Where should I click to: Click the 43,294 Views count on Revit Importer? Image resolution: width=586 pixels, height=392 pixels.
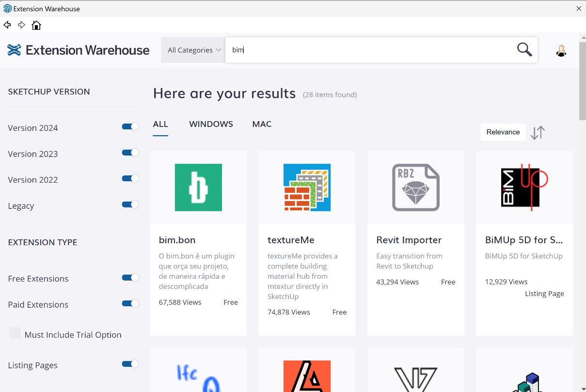pos(397,282)
